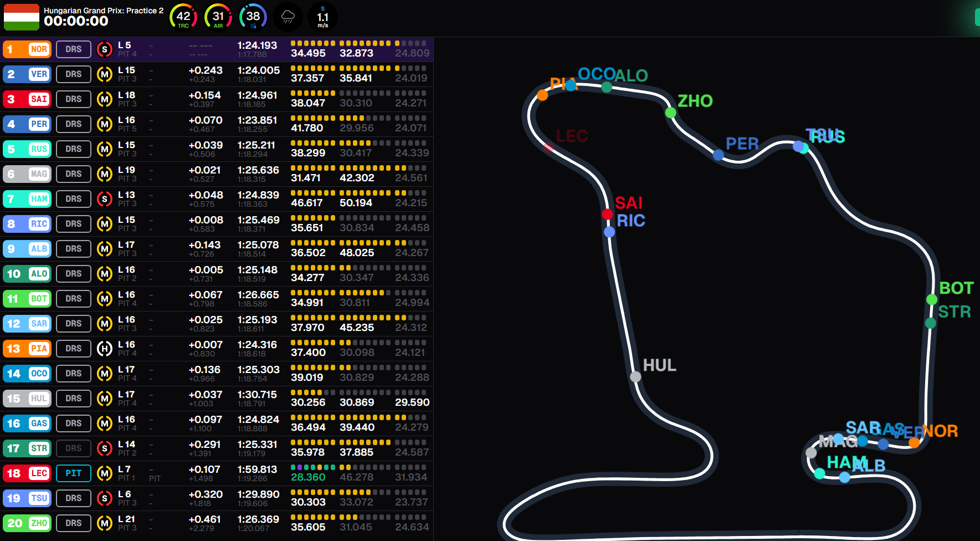Click NOR's last lap time 1:24.193
Viewport: 980px width, 541px height.
pyautogui.click(x=258, y=45)
